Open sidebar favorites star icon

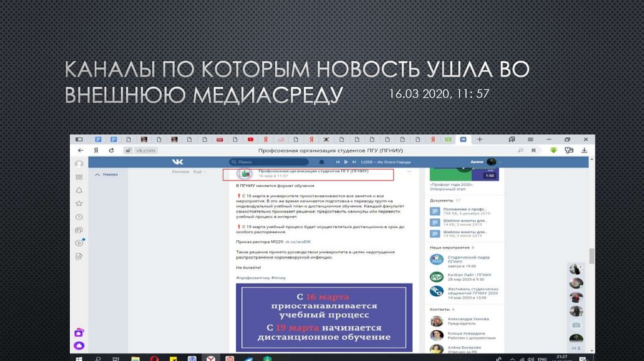click(79, 203)
